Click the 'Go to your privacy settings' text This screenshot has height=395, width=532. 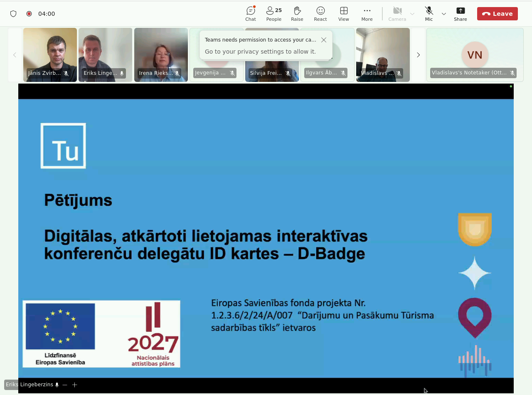click(260, 52)
